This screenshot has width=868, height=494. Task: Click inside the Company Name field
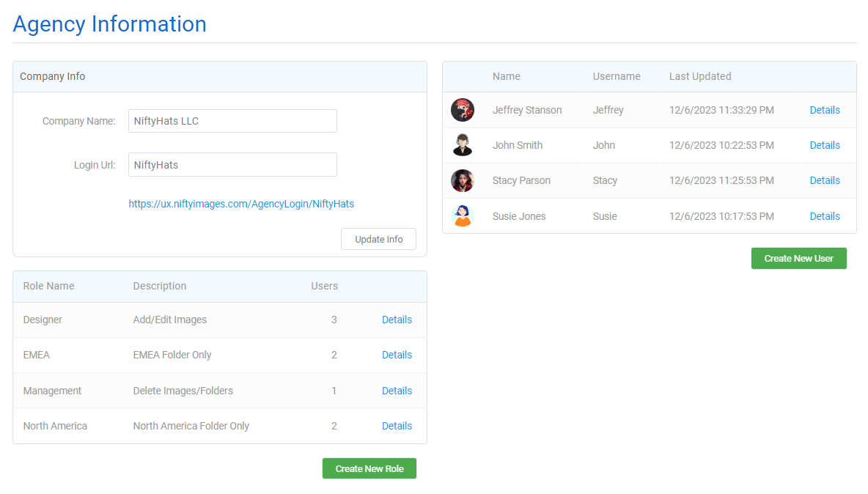coord(232,120)
